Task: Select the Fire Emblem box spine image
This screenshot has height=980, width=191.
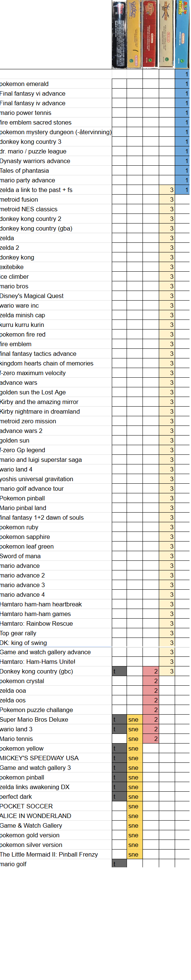Action: point(167,34)
